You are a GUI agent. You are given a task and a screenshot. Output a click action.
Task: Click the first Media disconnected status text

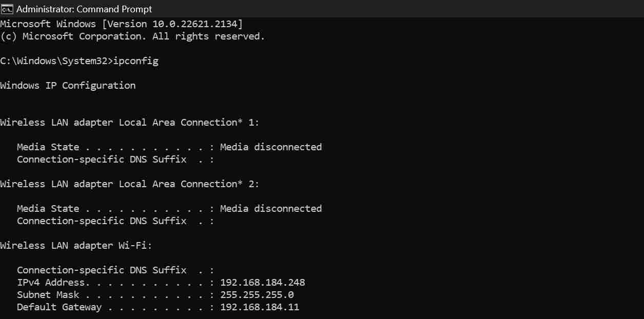tap(270, 147)
